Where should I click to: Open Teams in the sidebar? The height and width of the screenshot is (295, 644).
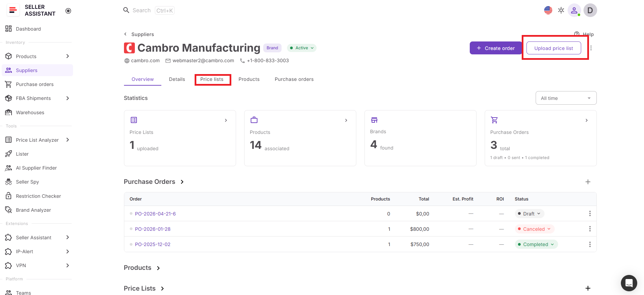coord(23,293)
